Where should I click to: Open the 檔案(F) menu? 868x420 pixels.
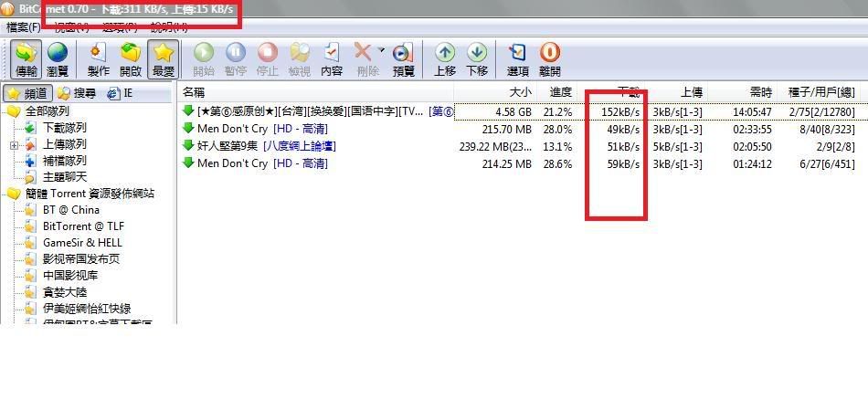(24, 27)
